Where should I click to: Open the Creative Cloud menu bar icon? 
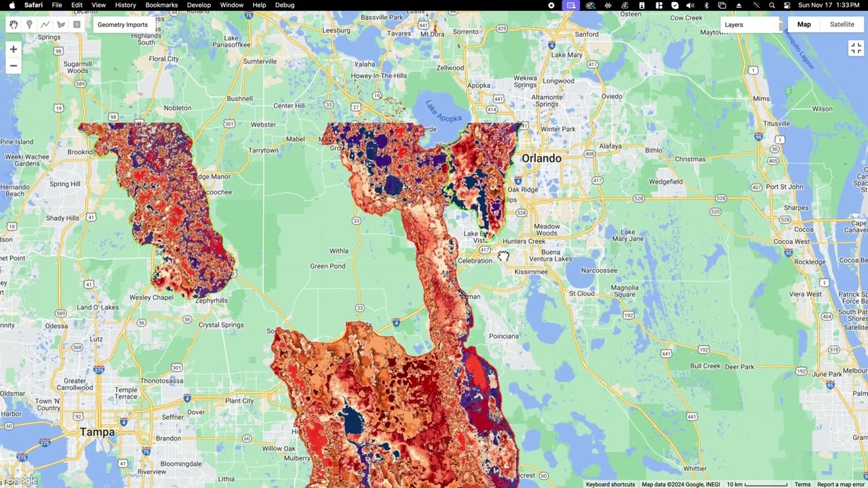point(591,5)
